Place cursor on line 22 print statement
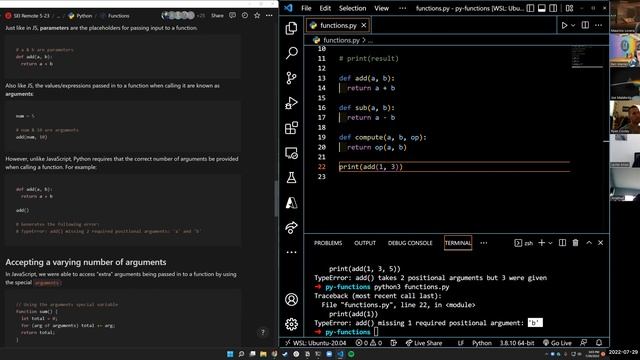640x360 pixels. pos(371,167)
